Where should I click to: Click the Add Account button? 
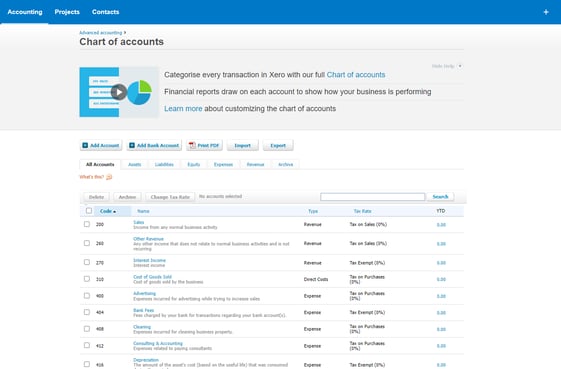[101, 145]
